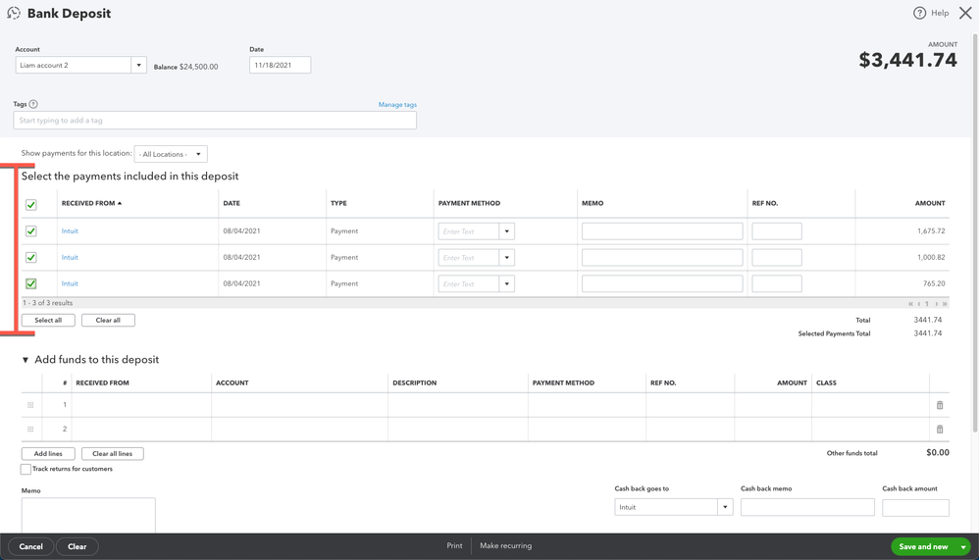Delete line 2 with trash icon

pyautogui.click(x=940, y=429)
